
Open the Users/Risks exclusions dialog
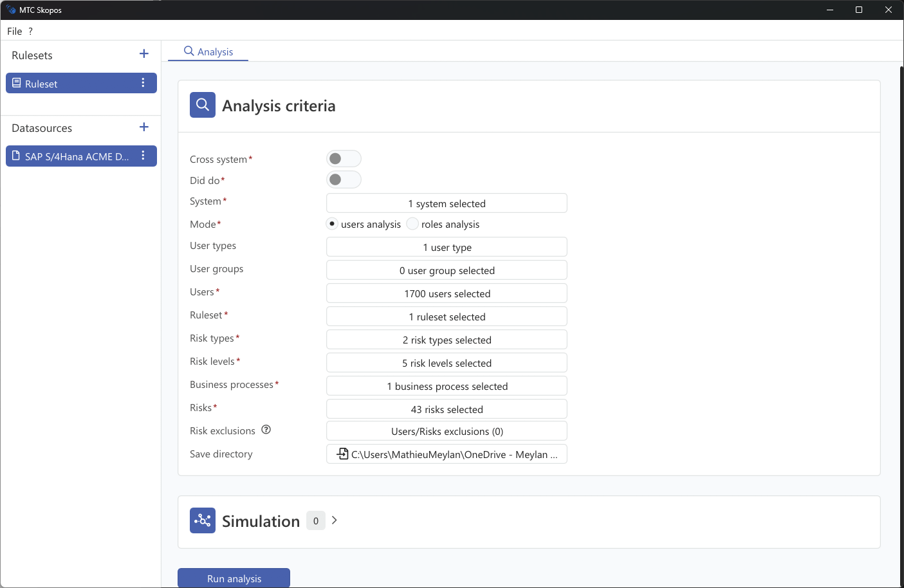[x=447, y=430]
